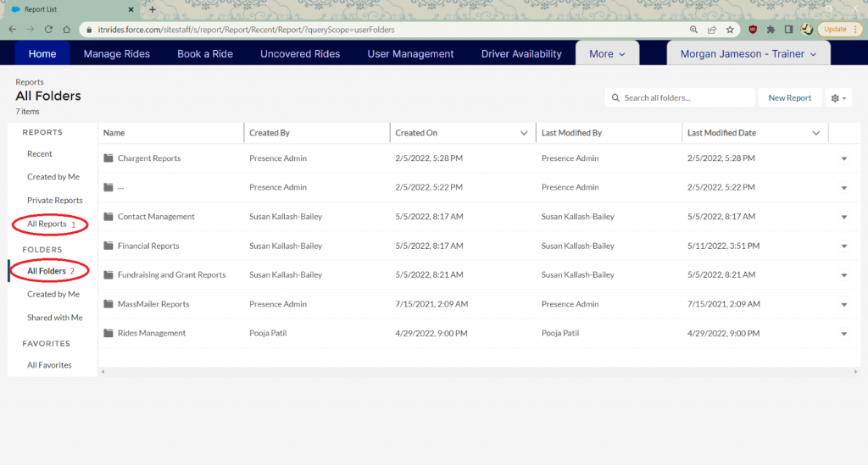868x465 pixels.
Task: Click the browser reload page icon
Action: pos(47,29)
